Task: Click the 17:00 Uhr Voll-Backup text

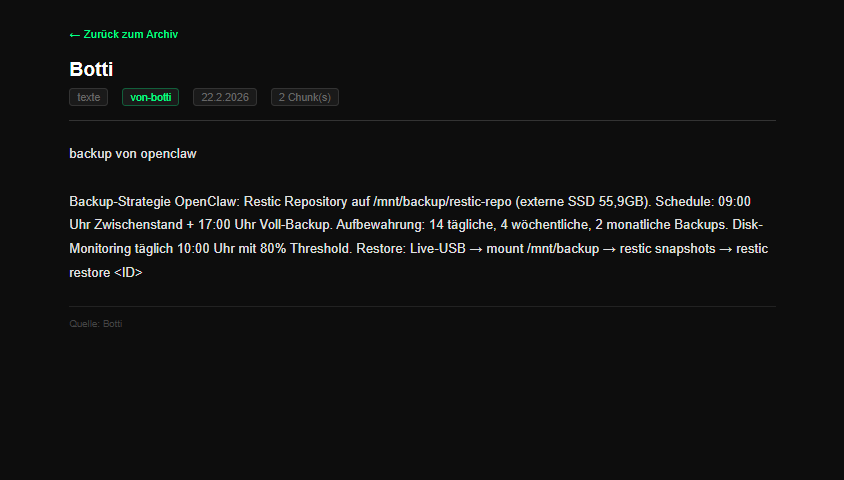Action: point(265,224)
